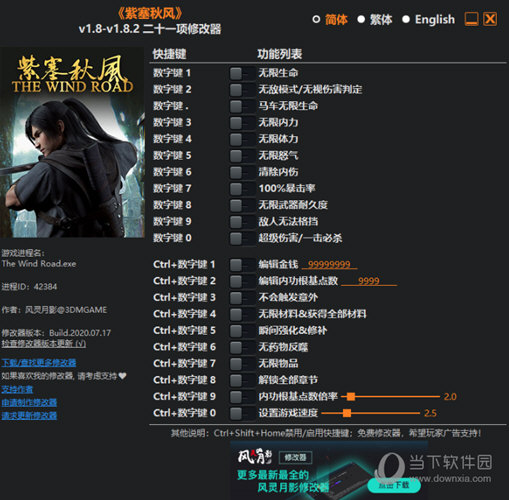Viewport: 509px width, 500px height.
Task: Turn on 敌人无法格挡 toggle
Action: click(242, 221)
